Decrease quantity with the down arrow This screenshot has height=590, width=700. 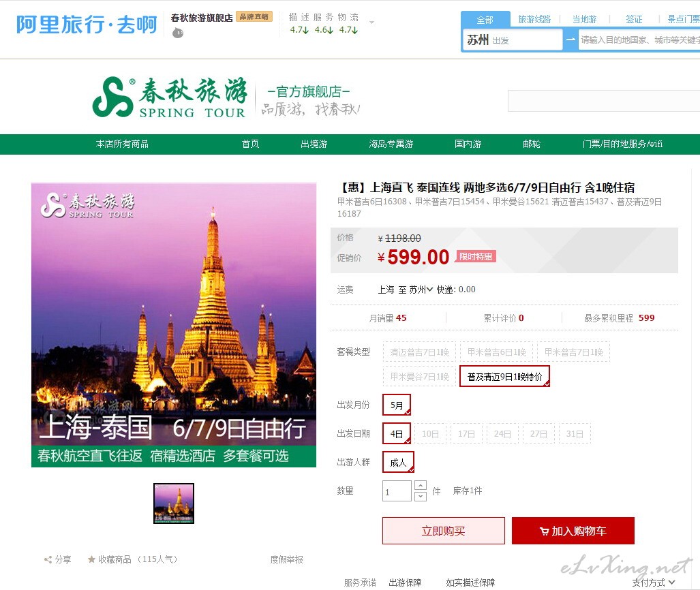click(x=421, y=496)
